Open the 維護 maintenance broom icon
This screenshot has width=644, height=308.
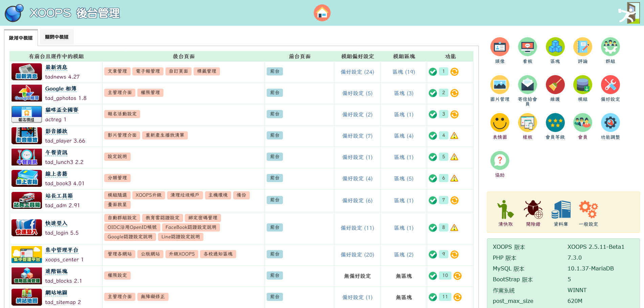(555, 85)
